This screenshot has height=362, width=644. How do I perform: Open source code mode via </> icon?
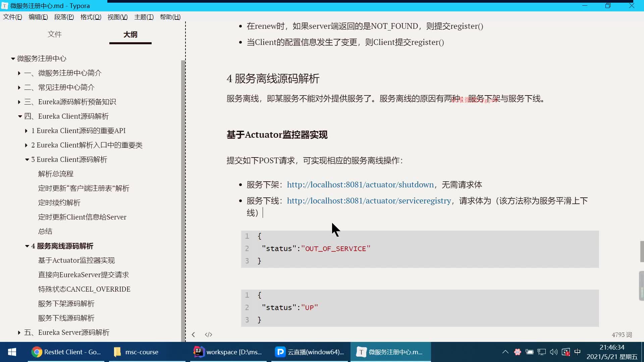(x=208, y=334)
